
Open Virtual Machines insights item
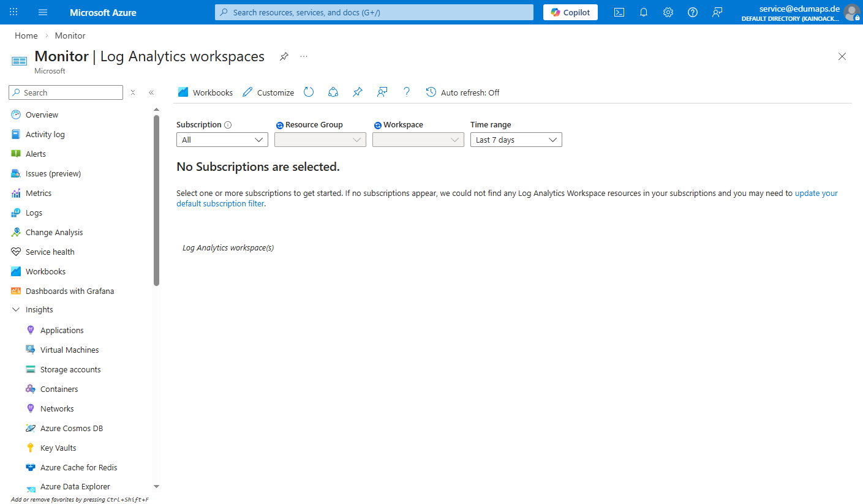(69, 350)
